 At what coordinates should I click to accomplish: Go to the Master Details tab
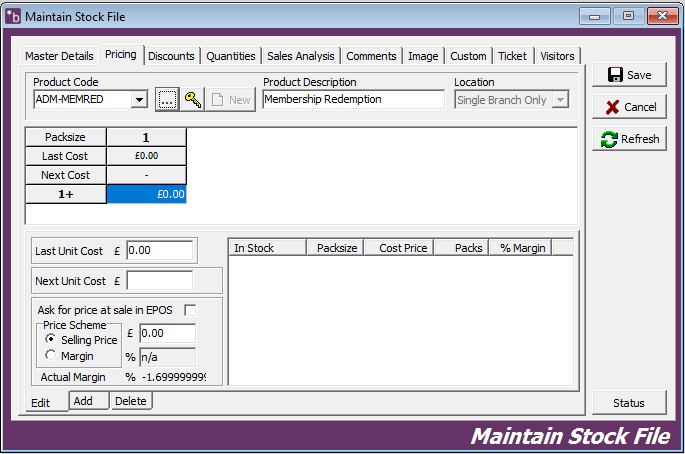pyautogui.click(x=59, y=56)
